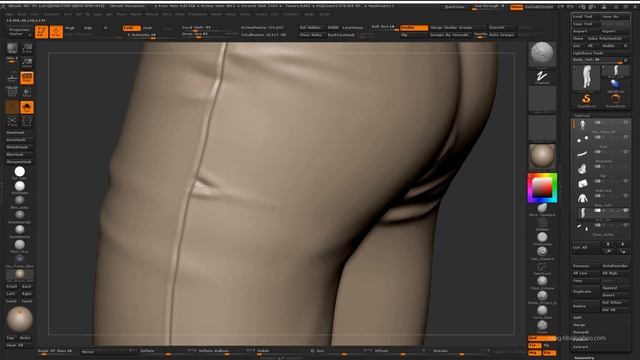The height and width of the screenshot is (360, 640).
Task: Select the pants tool thumbnail
Action: click(x=586, y=78)
